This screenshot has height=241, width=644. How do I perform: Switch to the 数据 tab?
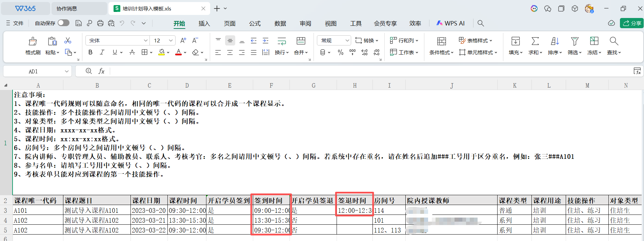pyautogui.click(x=280, y=23)
